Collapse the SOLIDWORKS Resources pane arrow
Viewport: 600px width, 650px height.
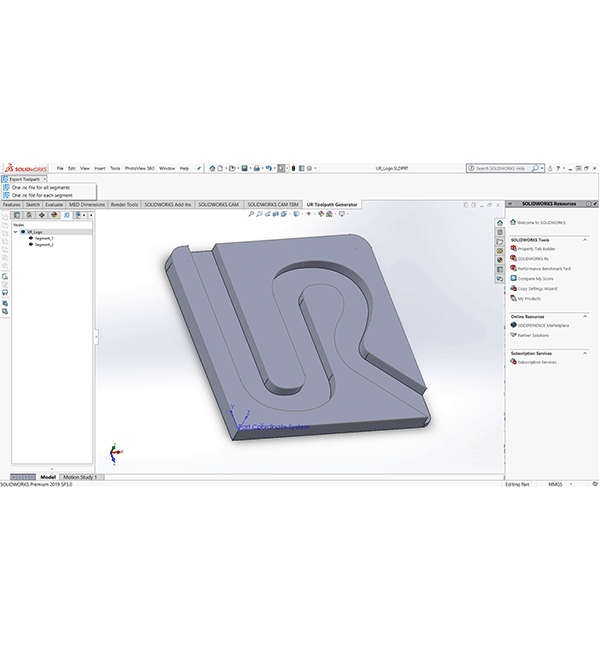click(510, 204)
